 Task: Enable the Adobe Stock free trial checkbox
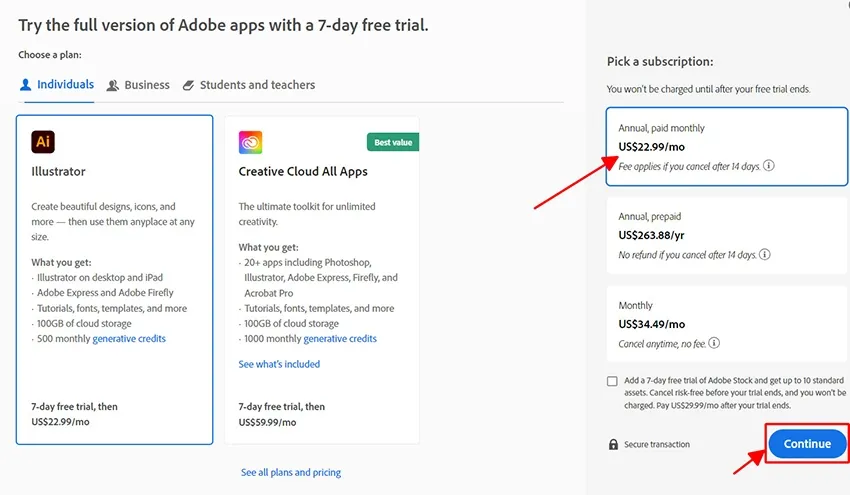click(612, 381)
